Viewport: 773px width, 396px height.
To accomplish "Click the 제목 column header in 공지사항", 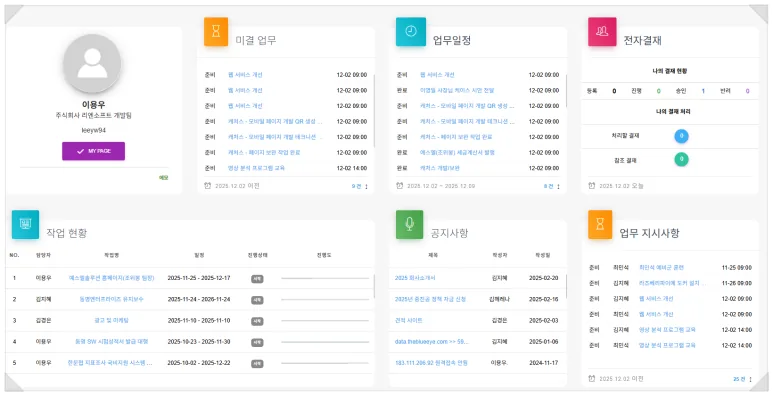I will pyautogui.click(x=433, y=255).
